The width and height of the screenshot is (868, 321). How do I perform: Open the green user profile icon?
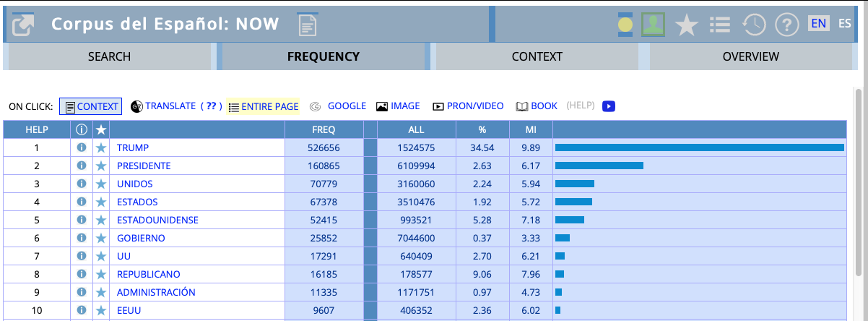coord(653,25)
